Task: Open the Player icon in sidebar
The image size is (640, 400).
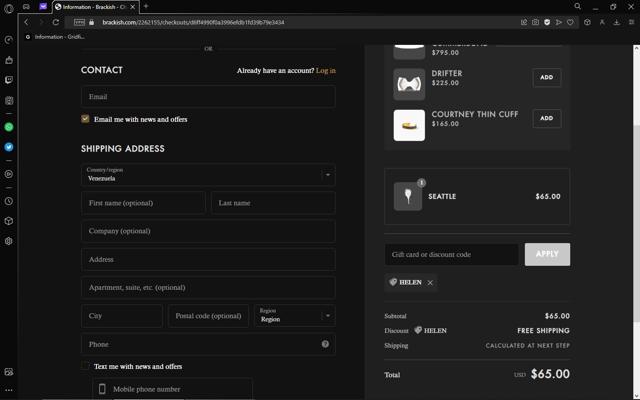Action: coord(9,174)
